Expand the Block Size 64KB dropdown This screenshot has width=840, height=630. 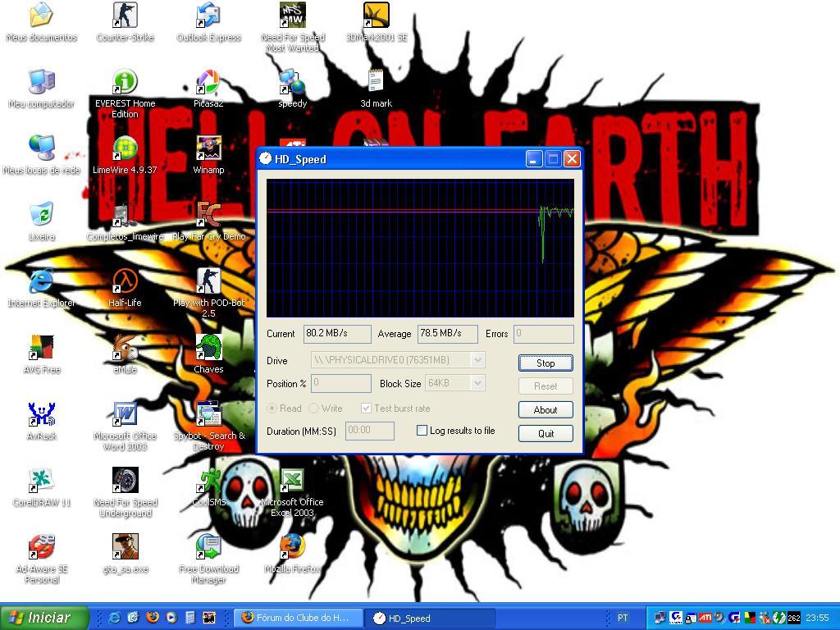tap(478, 383)
